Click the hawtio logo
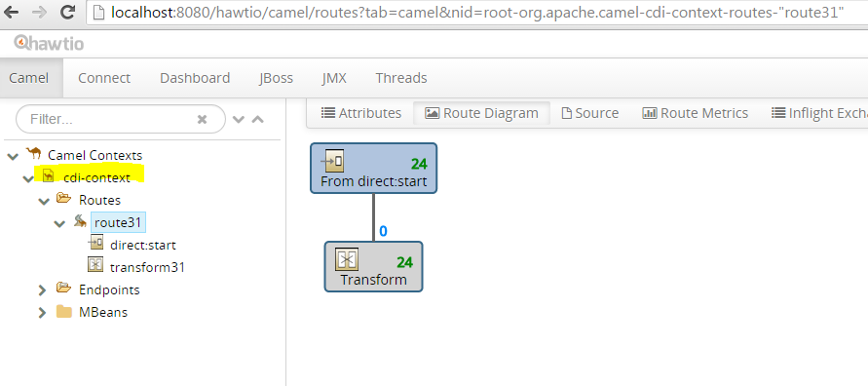Image resolution: width=868 pixels, height=386 pixels. (x=49, y=43)
